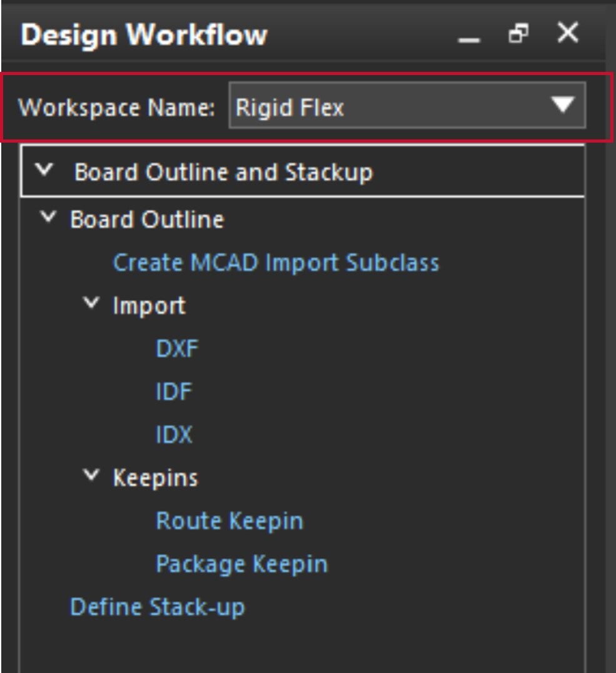Open the Route Keepin step

[x=230, y=520]
